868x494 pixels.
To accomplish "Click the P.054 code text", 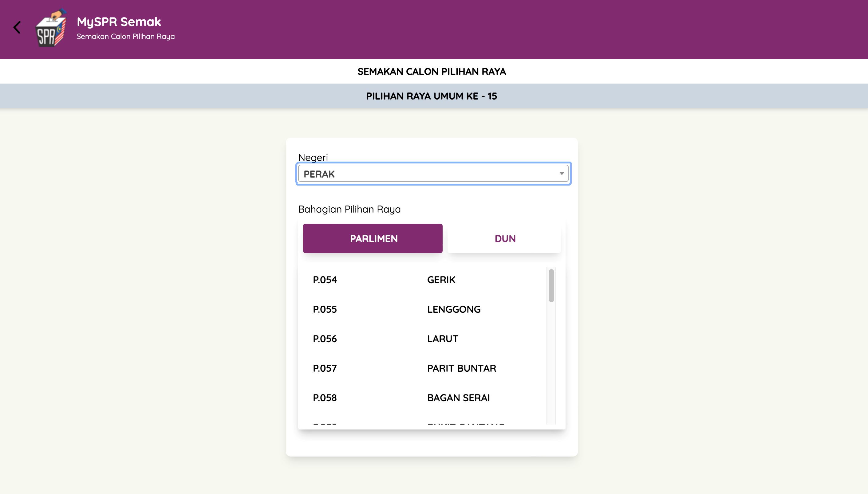I will [x=325, y=280].
